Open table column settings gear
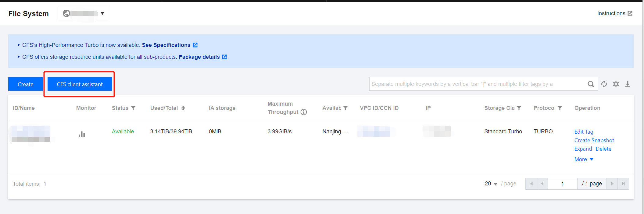 (616, 84)
